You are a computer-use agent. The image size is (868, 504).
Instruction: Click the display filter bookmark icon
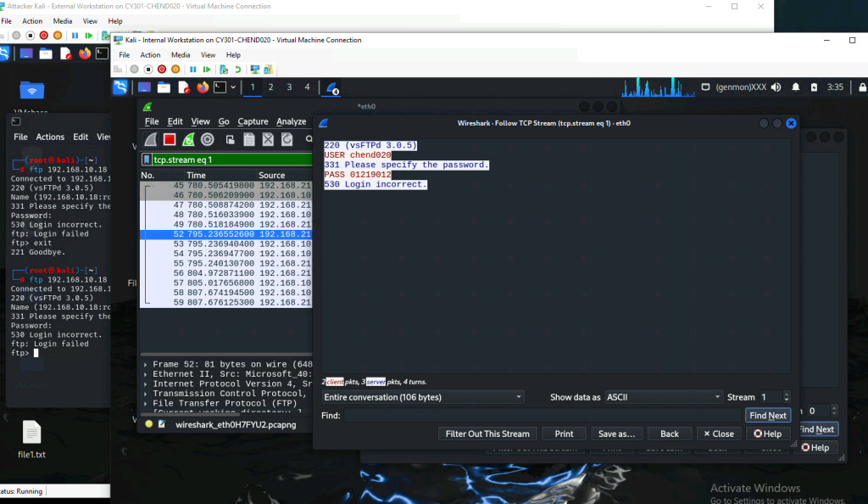pyautogui.click(x=146, y=160)
